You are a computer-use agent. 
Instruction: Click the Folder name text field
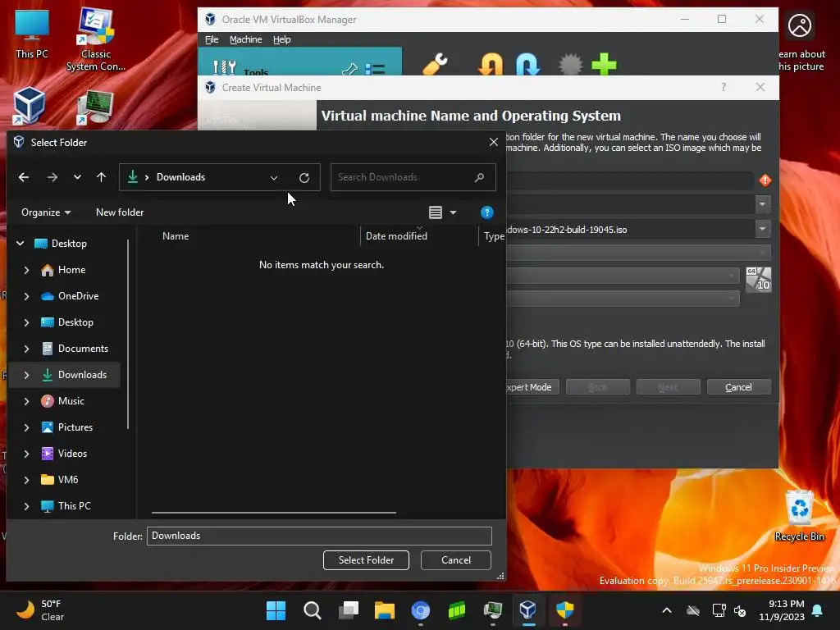coord(319,536)
